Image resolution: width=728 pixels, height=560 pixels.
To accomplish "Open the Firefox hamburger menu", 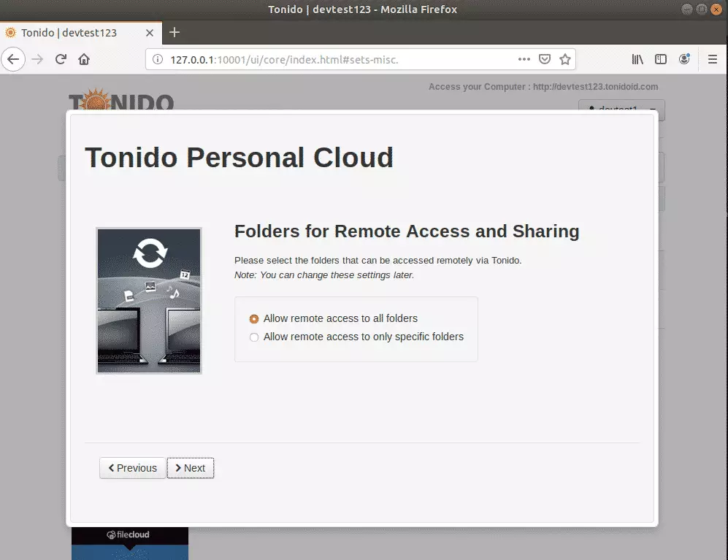I will 713,59.
